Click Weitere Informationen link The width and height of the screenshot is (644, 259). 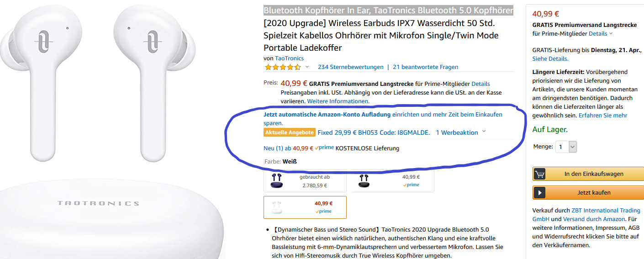[x=338, y=101]
